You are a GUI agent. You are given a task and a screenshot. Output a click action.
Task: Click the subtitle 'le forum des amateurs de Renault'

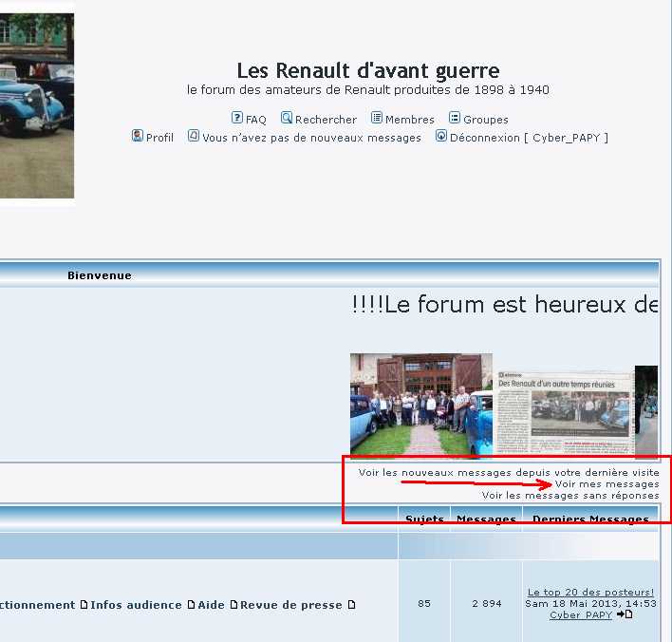[x=290, y=89]
